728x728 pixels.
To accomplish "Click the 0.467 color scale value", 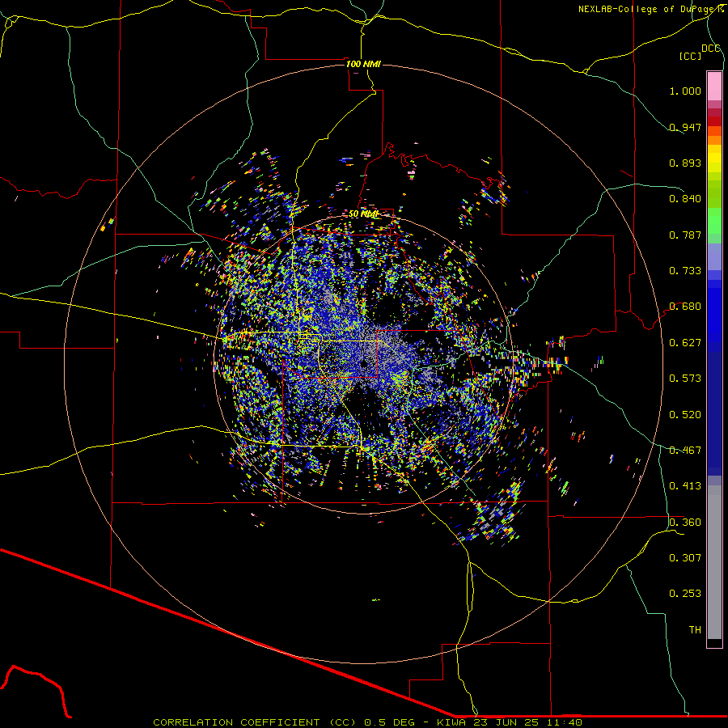I will (x=685, y=451).
